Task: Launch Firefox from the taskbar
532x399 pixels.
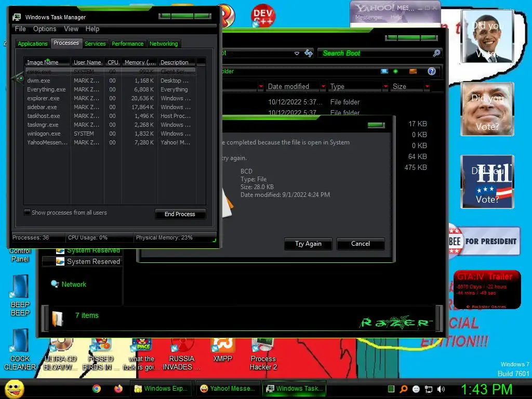Action: click(118, 389)
